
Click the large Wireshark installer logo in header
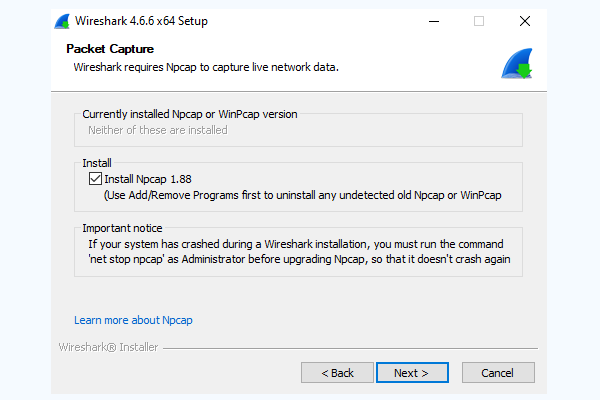click(517, 64)
